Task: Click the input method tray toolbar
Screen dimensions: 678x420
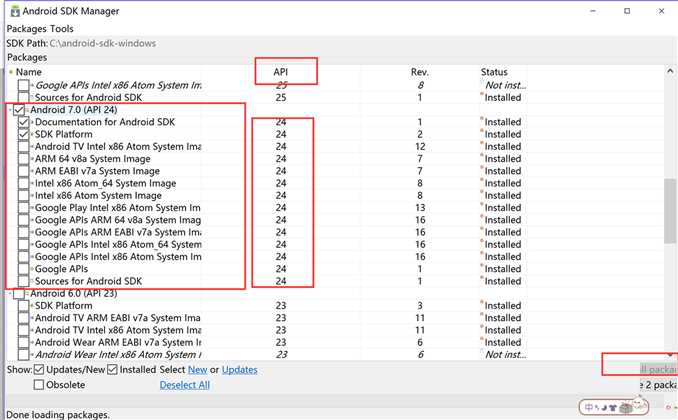Action: 614,407
